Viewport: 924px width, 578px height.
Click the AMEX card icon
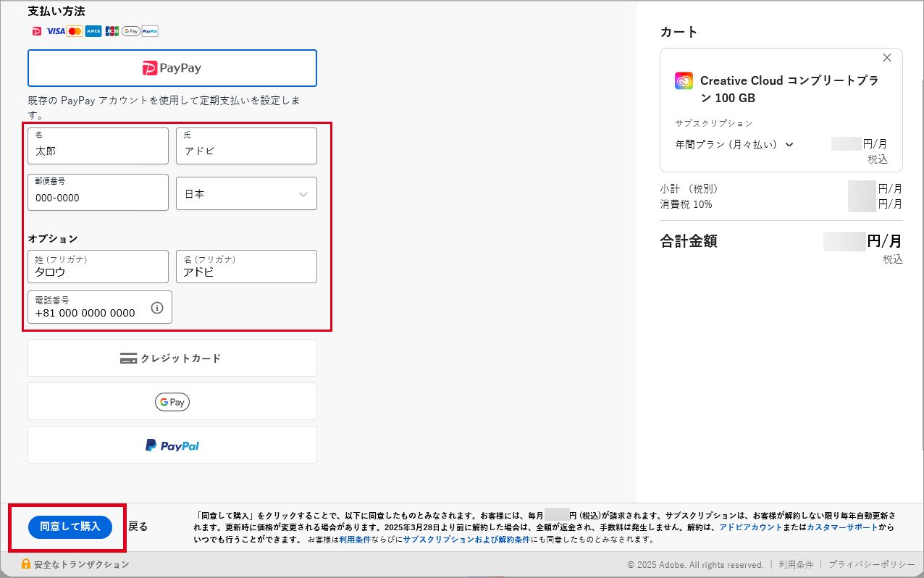(93, 31)
